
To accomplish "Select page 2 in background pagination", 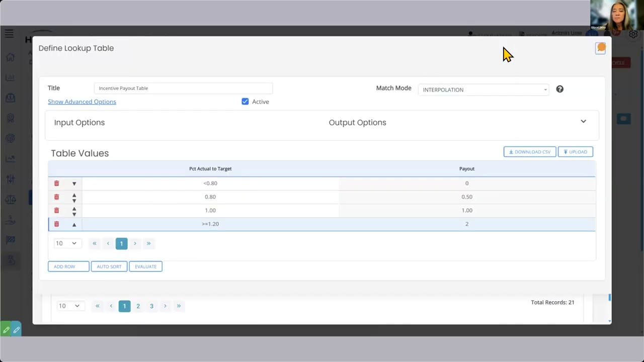I will tap(138, 306).
